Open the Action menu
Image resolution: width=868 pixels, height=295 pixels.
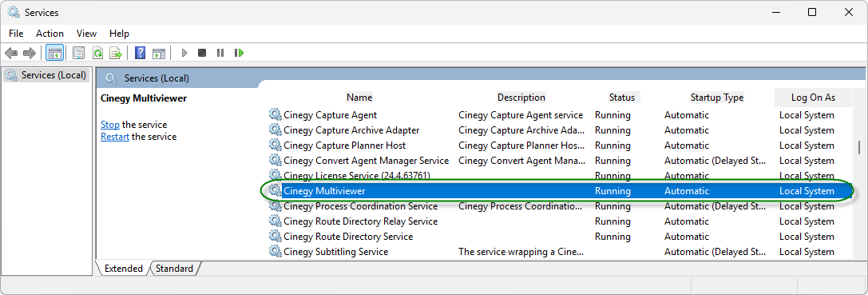click(50, 34)
